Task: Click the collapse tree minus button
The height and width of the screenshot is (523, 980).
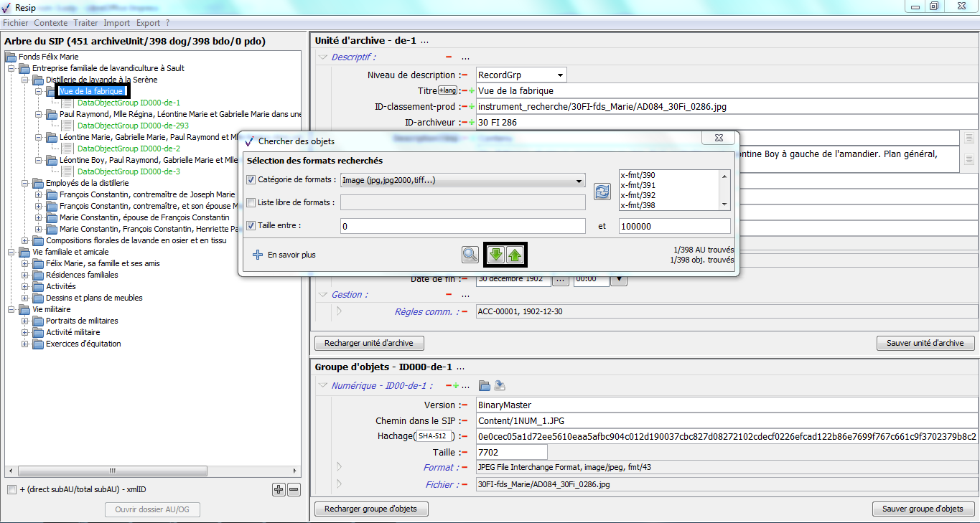Action: coord(294,490)
